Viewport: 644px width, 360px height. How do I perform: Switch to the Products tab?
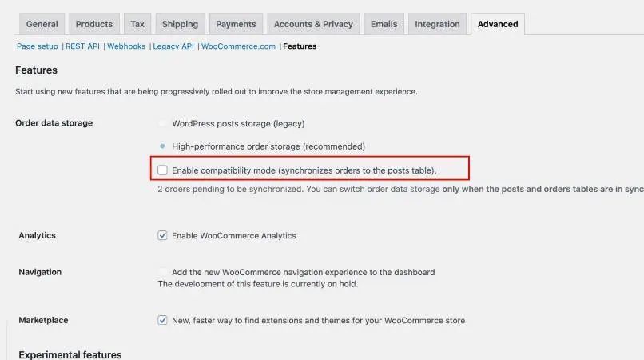[94, 24]
